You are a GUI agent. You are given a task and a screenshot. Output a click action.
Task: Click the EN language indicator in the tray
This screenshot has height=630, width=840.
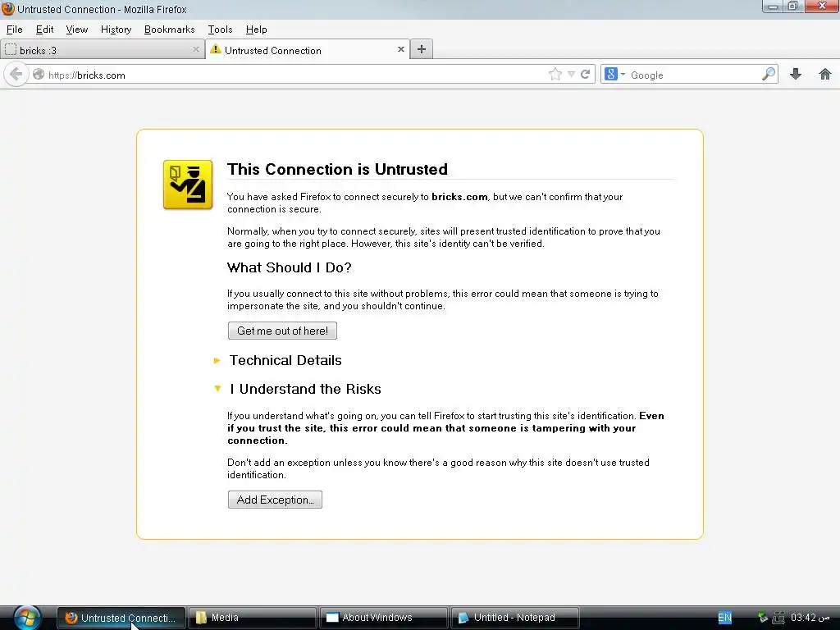(x=724, y=618)
